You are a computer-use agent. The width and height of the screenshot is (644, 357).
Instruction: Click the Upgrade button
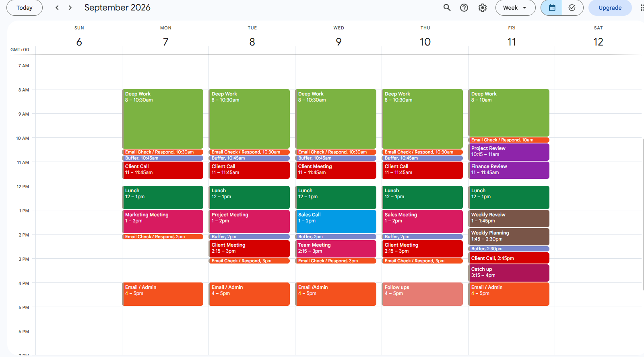[x=610, y=8]
